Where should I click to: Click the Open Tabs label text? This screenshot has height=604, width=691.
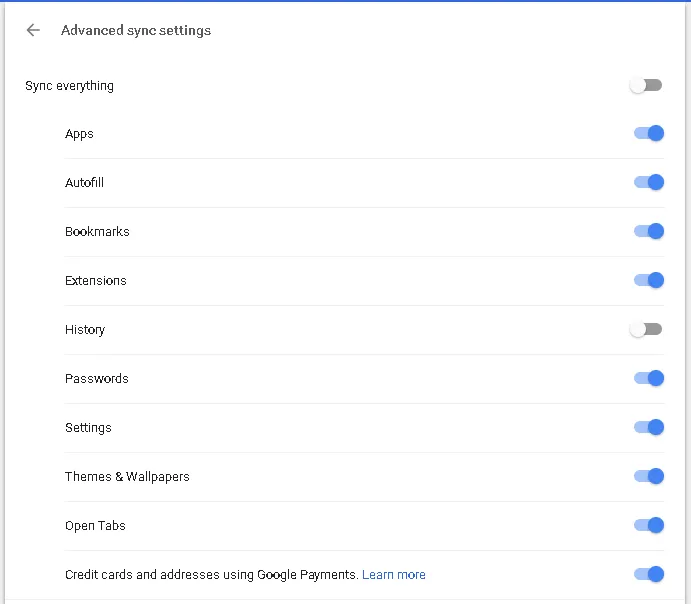coord(95,526)
